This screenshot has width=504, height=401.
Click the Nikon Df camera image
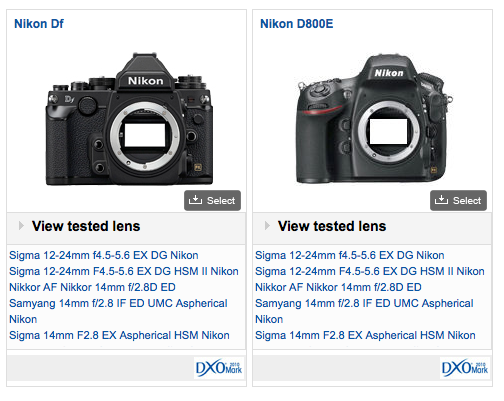(129, 119)
